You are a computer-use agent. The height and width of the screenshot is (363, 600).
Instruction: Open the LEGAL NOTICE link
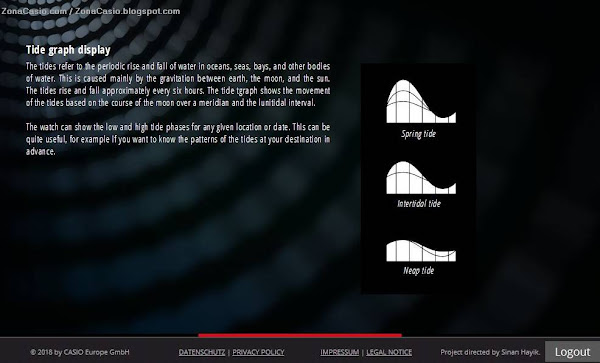click(389, 352)
